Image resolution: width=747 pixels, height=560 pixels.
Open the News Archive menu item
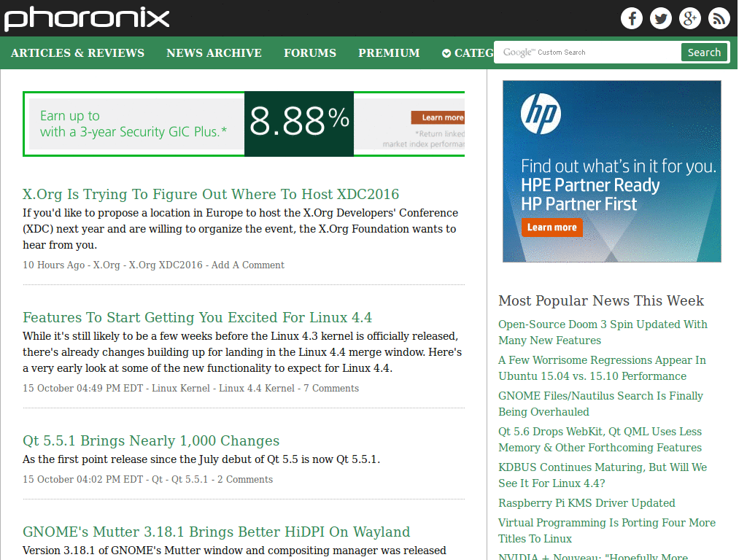pos(214,52)
